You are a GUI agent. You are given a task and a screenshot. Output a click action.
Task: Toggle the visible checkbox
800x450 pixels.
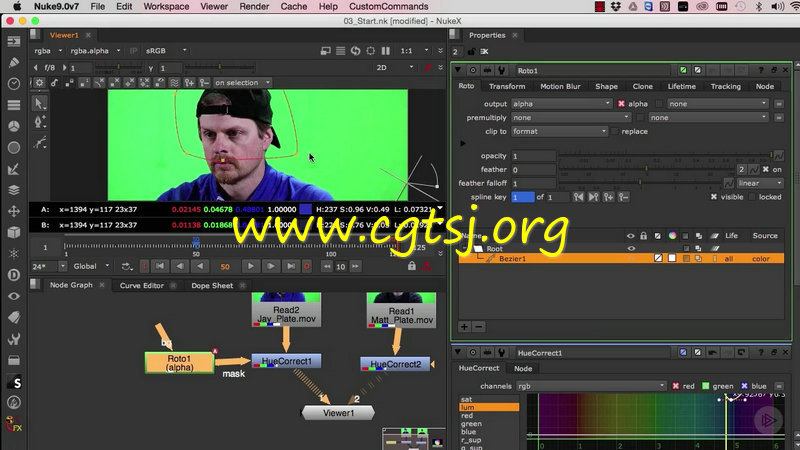coord(714,197)
